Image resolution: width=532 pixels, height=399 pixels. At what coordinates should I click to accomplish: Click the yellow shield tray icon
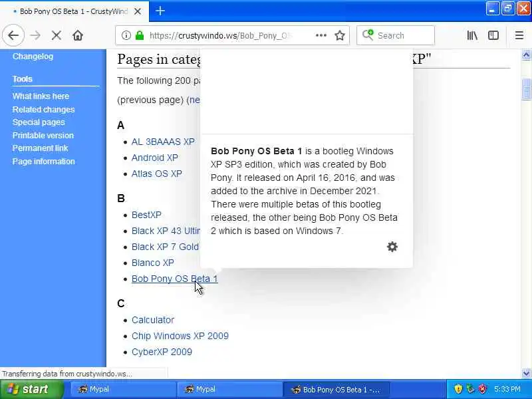458,389
